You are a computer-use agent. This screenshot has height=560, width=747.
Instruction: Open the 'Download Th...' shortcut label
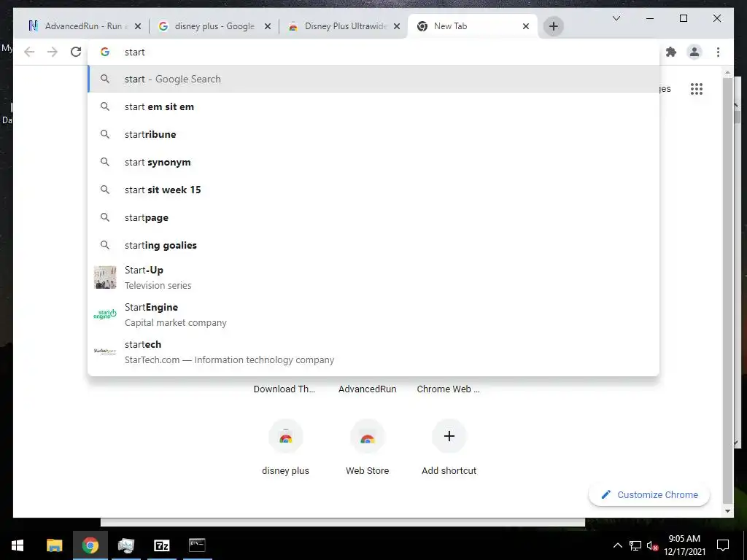tap(284, 389)
